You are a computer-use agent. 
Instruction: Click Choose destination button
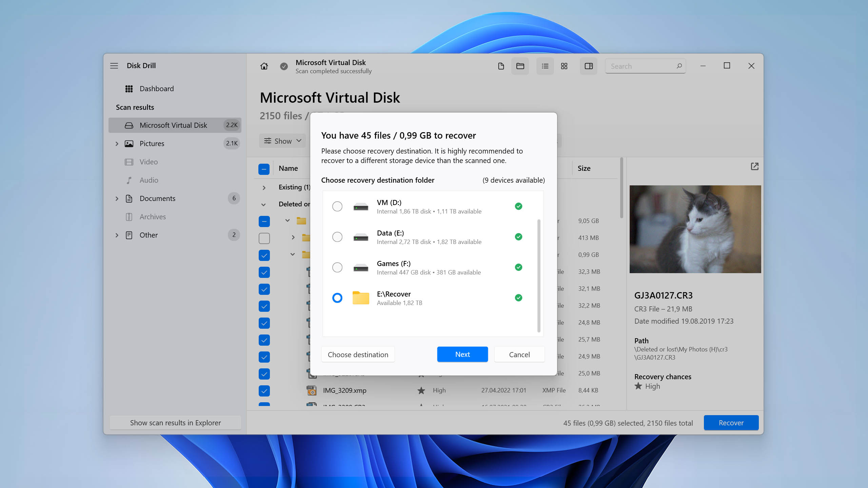[x=358, y=354]
